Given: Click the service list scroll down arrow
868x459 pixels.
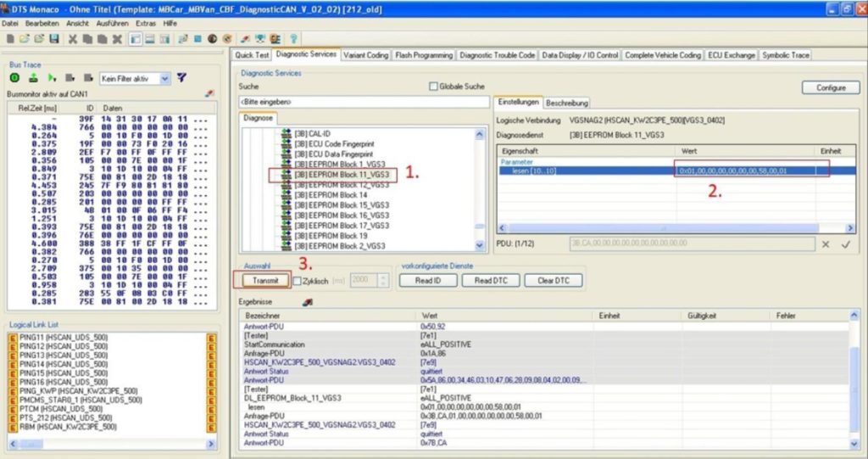Looking at the screenshot, I should [480, 245].
